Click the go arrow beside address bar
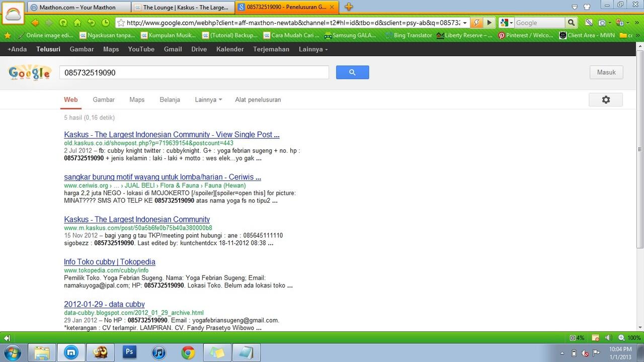Image resolution: width=644 pixels, height=362 pixels. point(489,23)
